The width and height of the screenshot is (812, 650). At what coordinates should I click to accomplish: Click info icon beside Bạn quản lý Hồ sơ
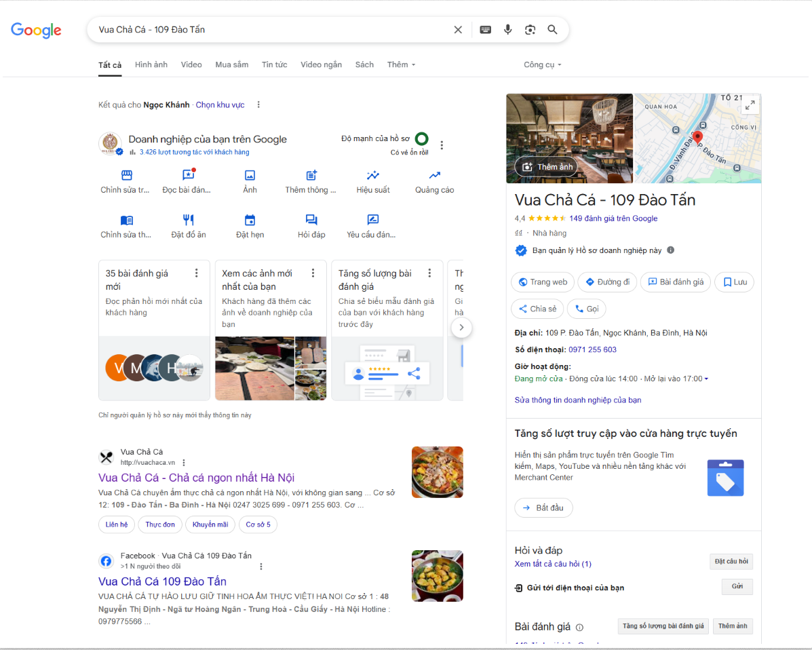point(671,250)
